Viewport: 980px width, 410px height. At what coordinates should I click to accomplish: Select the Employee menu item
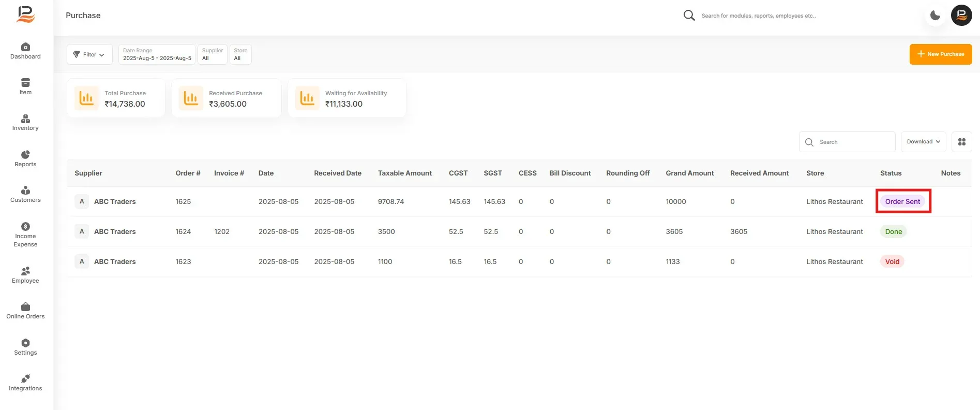[25, 275]
